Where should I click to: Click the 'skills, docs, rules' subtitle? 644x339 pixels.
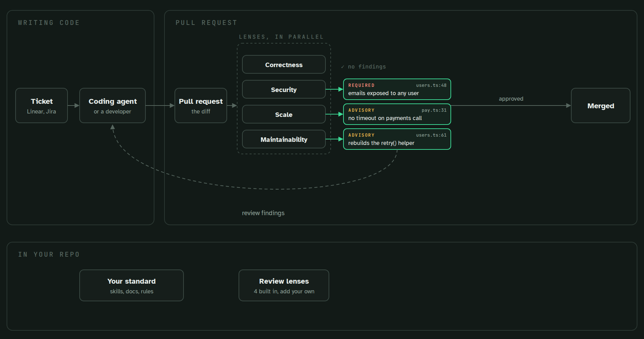click(x=132, y=291)
